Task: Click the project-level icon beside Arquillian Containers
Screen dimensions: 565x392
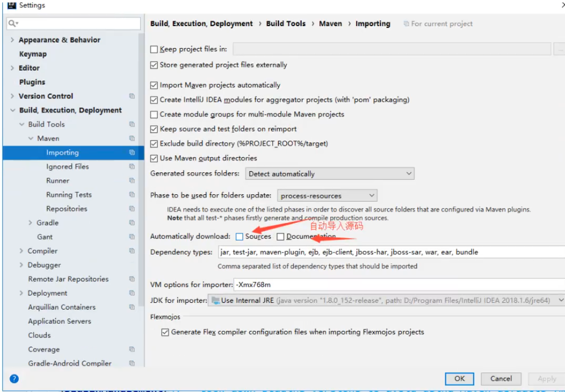Action: (x=132, y=307)
